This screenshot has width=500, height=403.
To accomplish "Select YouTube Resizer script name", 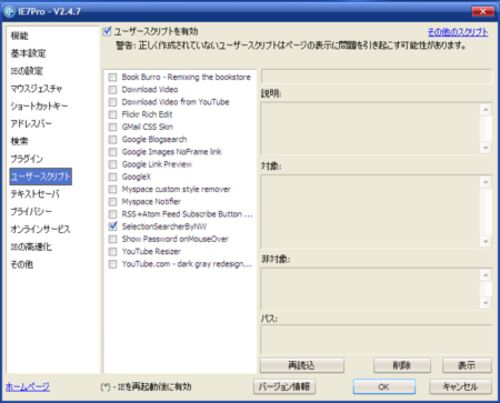I will click(x=151, y=251).
